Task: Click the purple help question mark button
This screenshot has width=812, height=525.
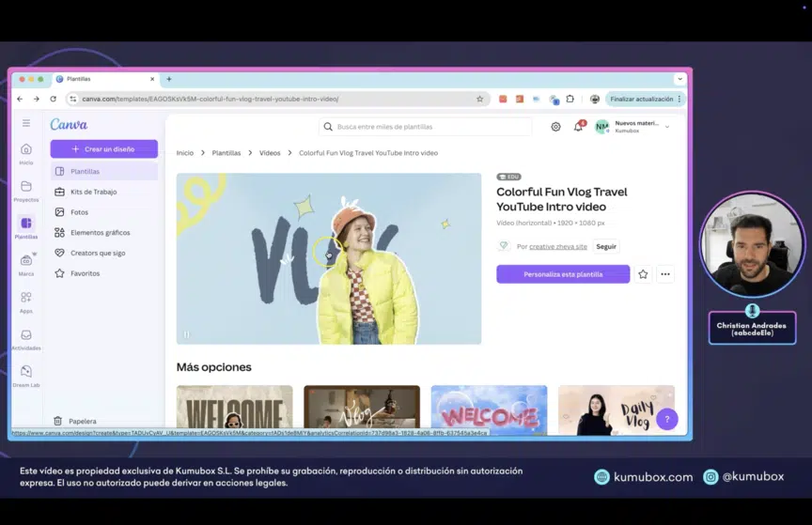Action: [667, 420]
